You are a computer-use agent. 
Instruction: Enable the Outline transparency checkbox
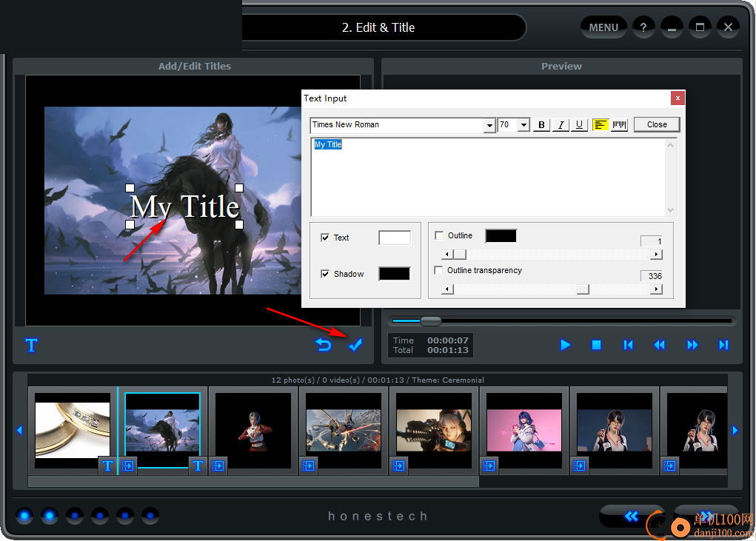coord(439,270)
